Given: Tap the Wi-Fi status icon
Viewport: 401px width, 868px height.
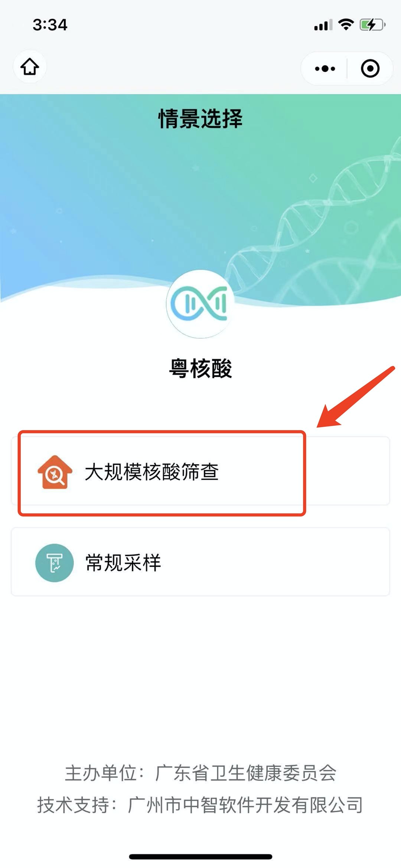Looking at the screenshot, I should [346, 24].
